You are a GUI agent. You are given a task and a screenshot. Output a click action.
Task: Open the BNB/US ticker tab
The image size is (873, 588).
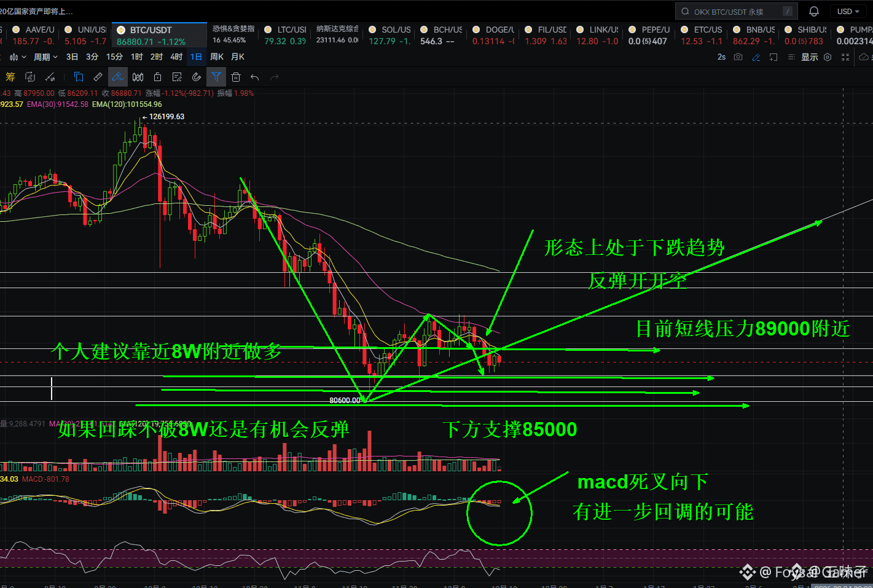click(x=754, y=35)
